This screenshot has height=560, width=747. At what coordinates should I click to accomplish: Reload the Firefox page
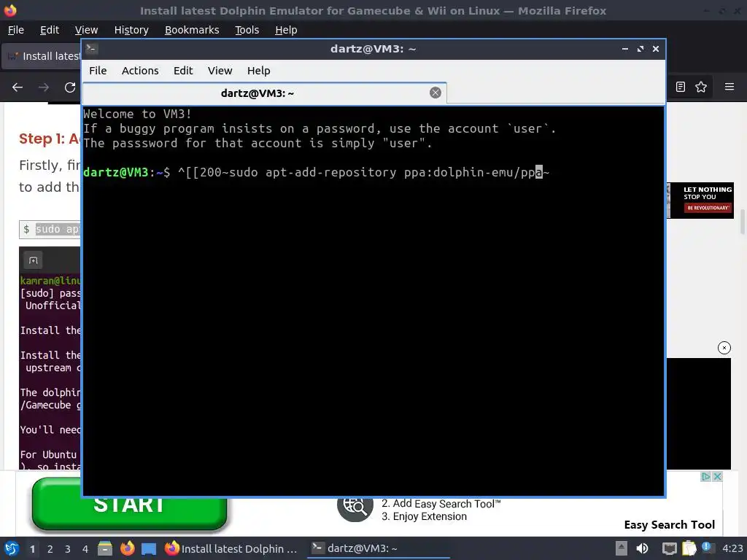click(x=70, y=87)
